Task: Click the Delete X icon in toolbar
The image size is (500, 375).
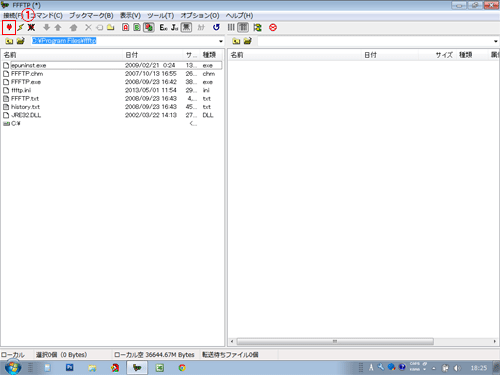Action: click(x=88, y=27)
